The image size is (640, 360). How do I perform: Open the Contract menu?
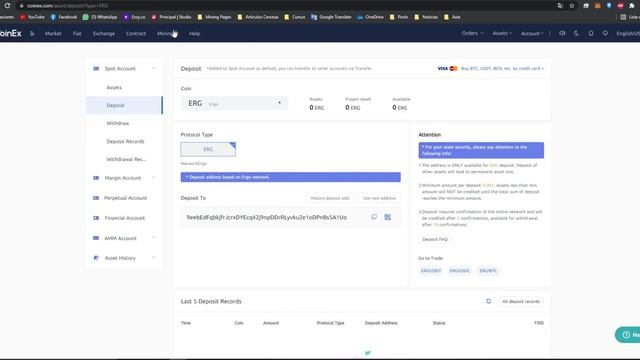[x=136, y=33]
